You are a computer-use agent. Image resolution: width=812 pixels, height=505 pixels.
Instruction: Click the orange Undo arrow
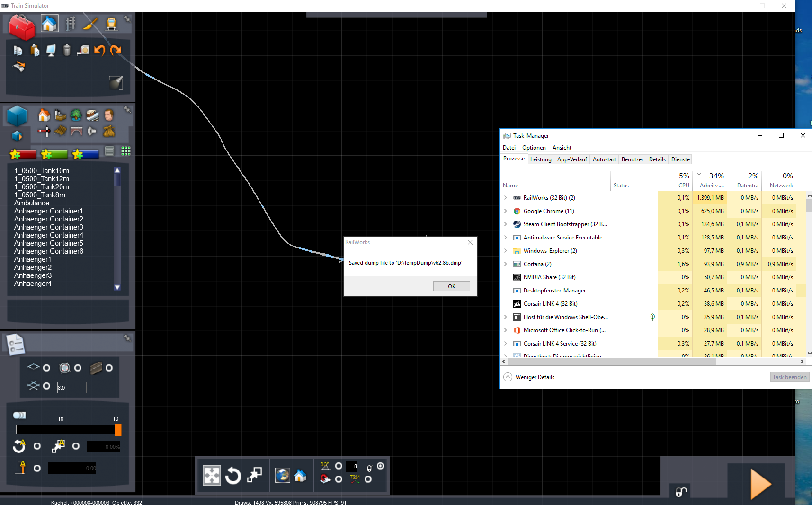pyautogui.click(x=99, y=50)
